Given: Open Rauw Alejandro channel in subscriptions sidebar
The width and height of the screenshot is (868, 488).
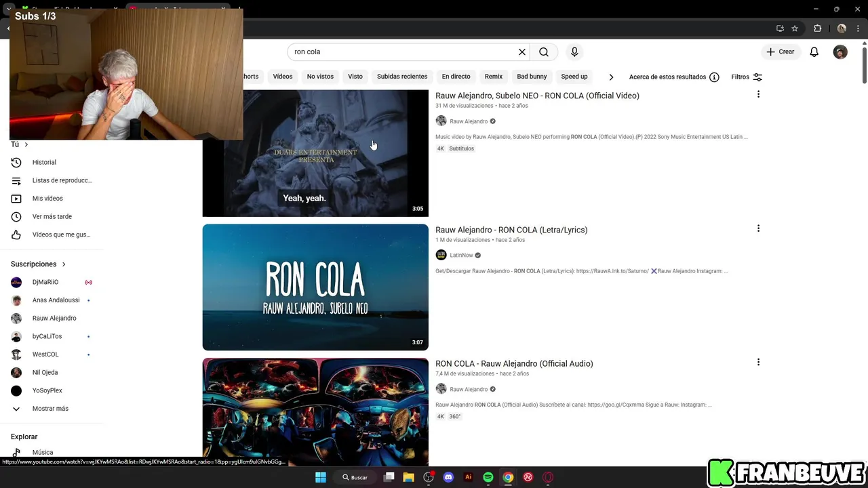Looking at the screenshot, I should (53, 319).
